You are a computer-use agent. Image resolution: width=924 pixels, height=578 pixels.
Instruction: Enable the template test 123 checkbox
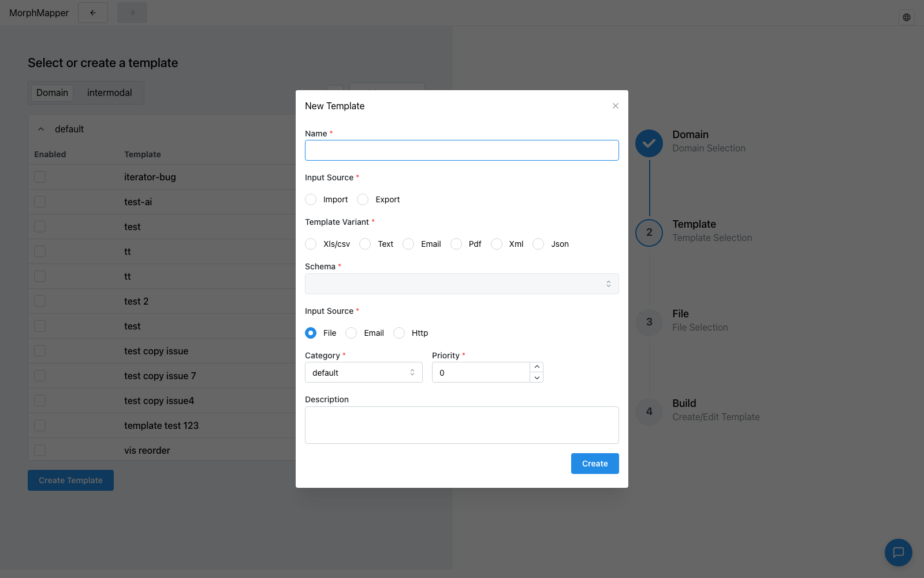point(40,425)
